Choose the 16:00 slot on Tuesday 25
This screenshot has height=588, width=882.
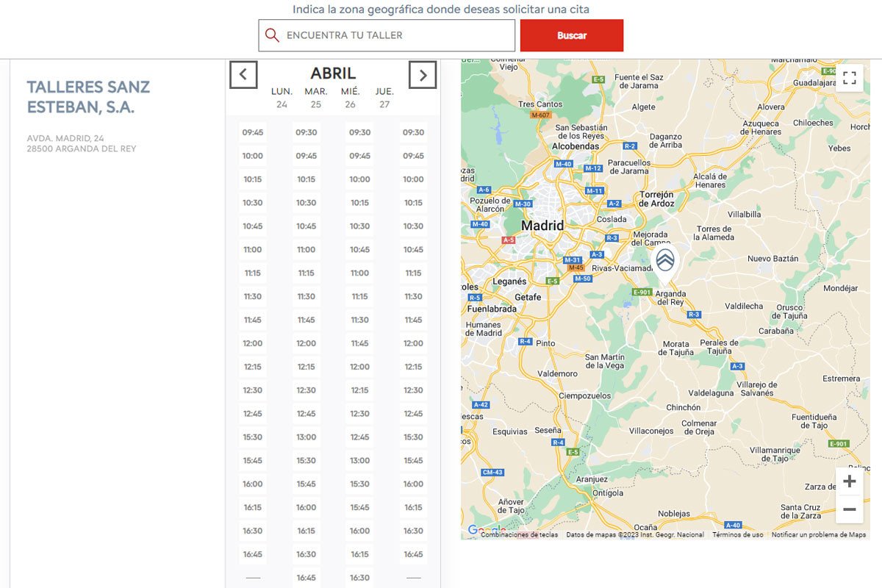306,507
